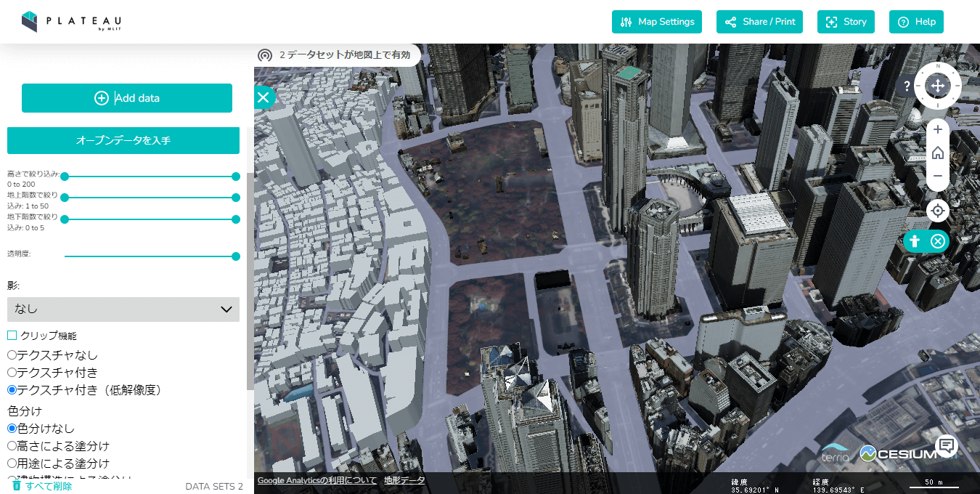
Task: Center map on my location icon
Action: point(938,211)
